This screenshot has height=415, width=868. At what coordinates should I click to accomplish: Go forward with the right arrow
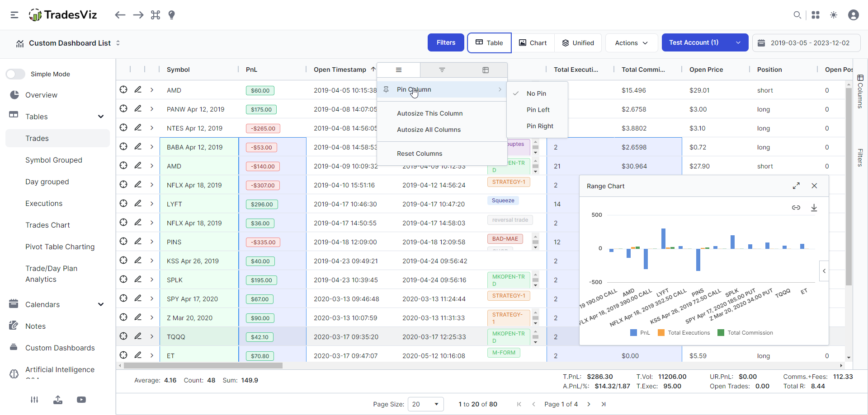138,15
